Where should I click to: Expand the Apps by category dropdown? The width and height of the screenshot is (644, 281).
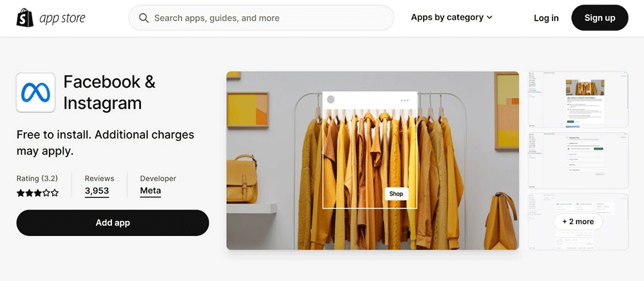tap(451, 17)
